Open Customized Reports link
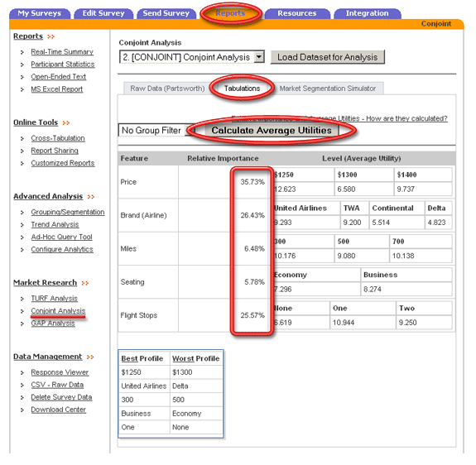 tap(63, 163)
